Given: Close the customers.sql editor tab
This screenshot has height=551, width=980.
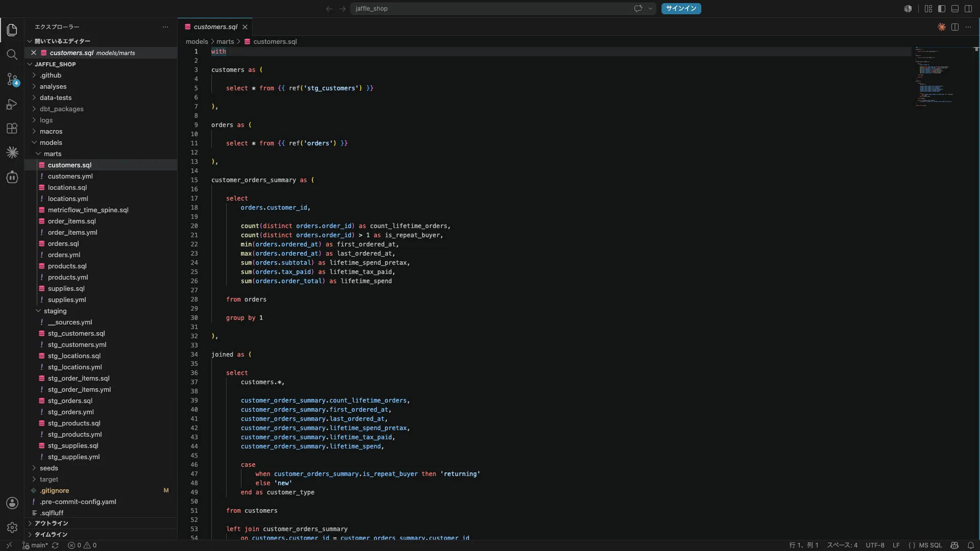Looking at the screenshot, I should [245, 27].
